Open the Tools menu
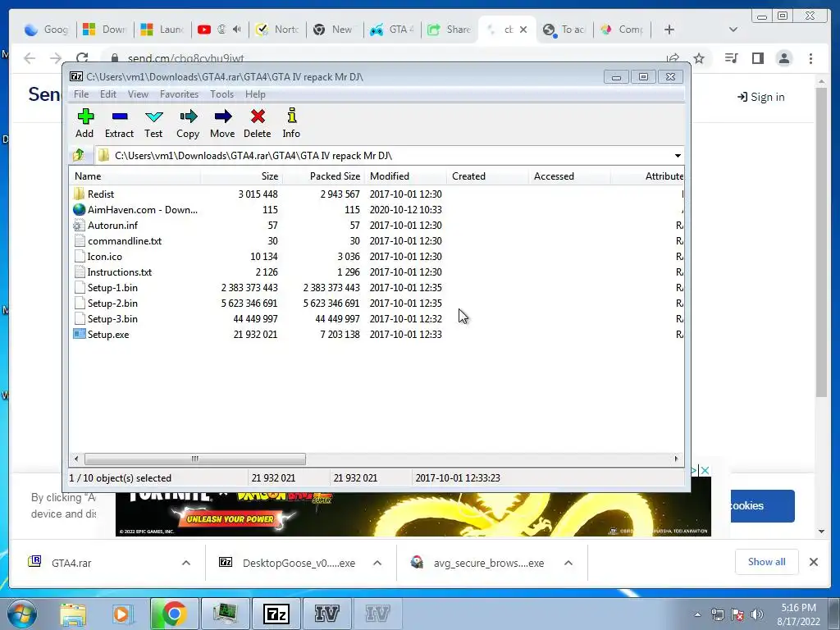This screenshot has height=630, width=840. coord(221,94)
